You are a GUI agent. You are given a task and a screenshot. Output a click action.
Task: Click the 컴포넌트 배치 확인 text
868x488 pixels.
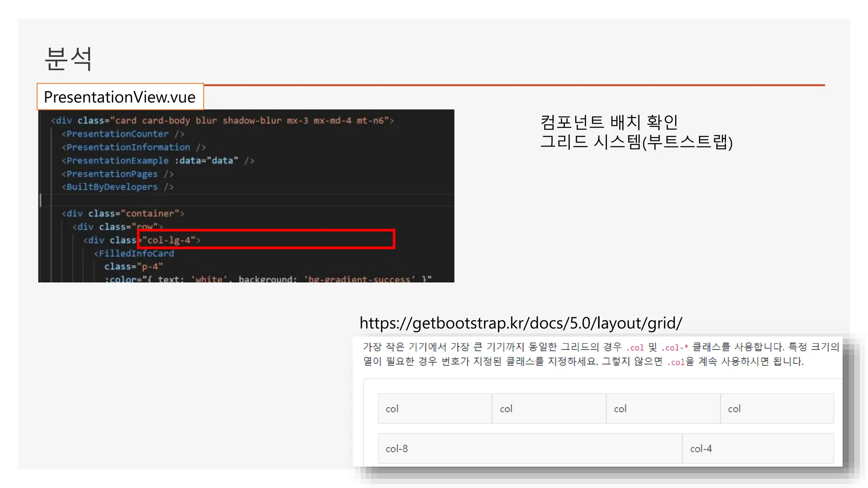(x=609, y=122)
